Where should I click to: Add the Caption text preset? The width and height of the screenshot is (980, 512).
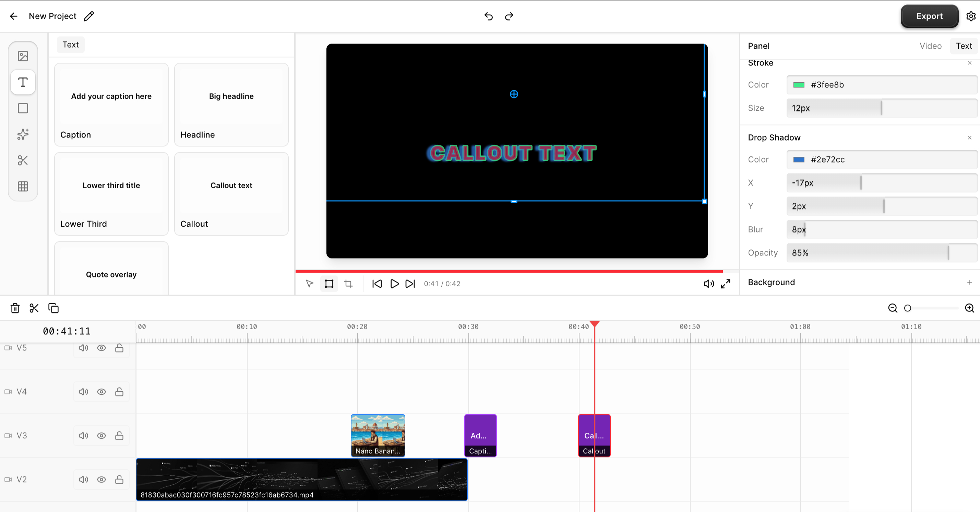[x=111, y=105]
